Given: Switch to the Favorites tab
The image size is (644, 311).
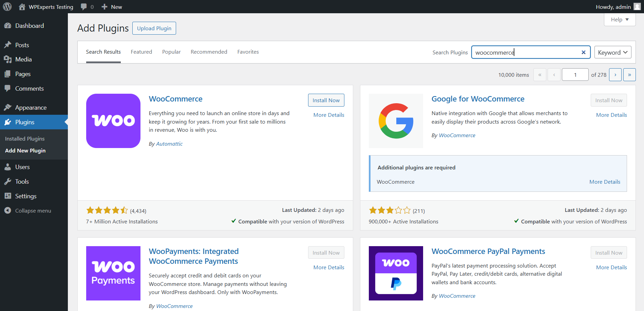Looking at the screenshot, I should point(248,52).
